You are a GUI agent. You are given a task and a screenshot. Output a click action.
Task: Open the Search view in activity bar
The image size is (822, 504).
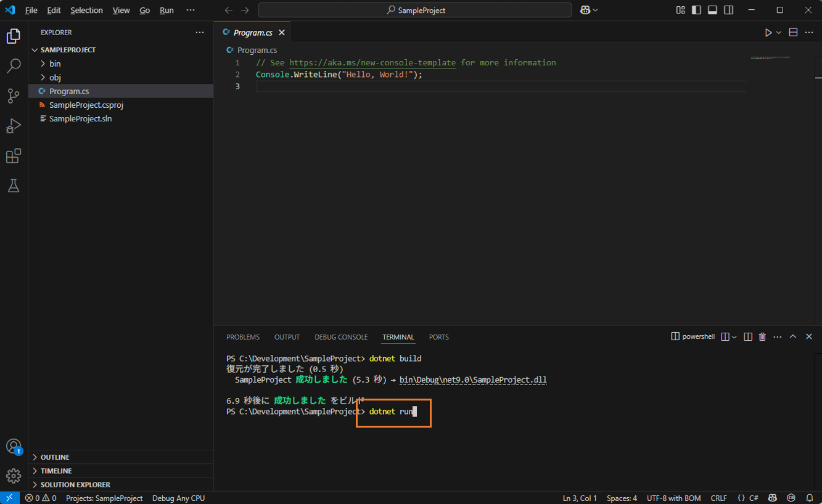(x=14, y=66)
